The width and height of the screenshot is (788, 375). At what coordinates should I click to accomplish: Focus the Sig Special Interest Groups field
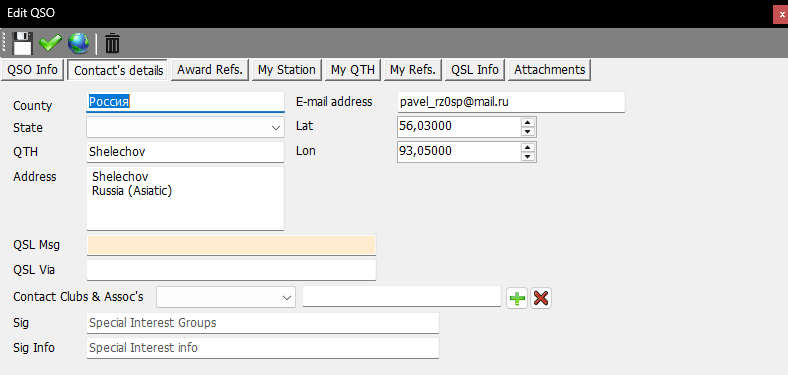pyautogui.click(x=263, y=323)
